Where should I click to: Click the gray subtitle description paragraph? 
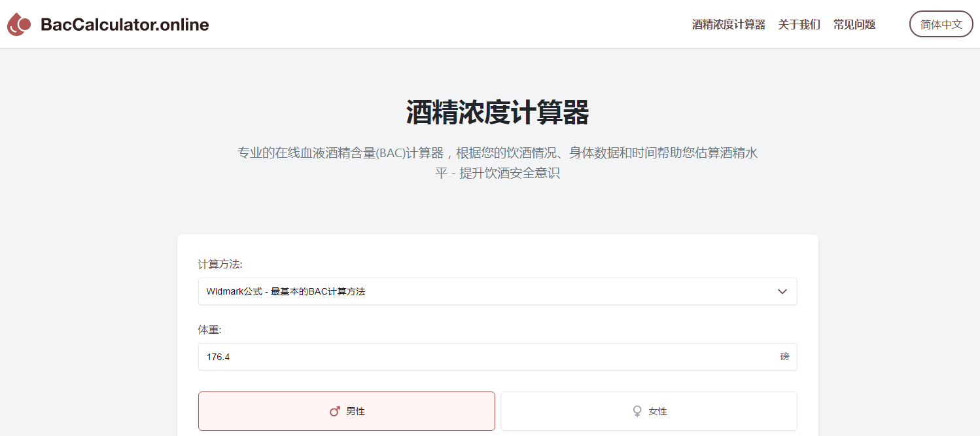coord(497,153)
